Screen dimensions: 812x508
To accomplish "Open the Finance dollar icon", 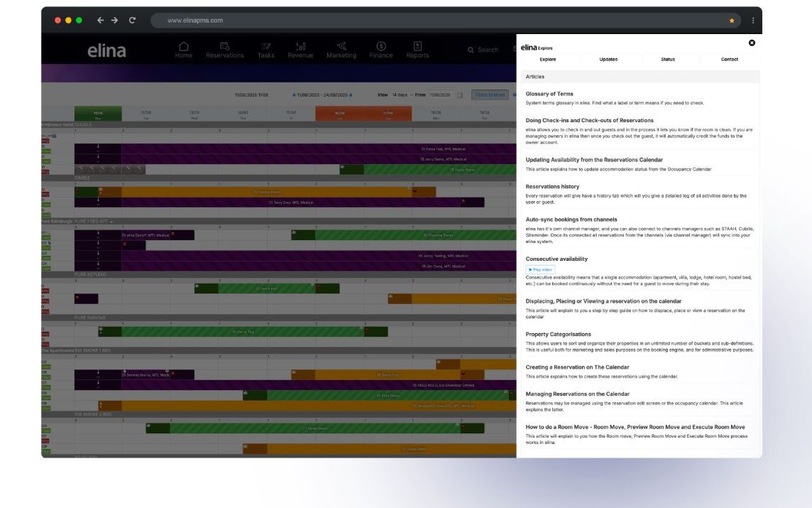I will (x=381, y=46).
